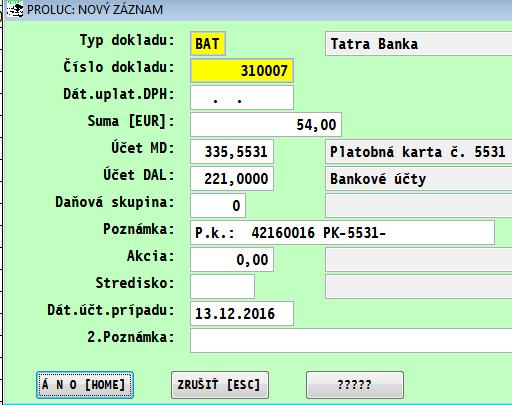
Task: Click the PROLUC window title icon
Action: [x=15, y=9]
